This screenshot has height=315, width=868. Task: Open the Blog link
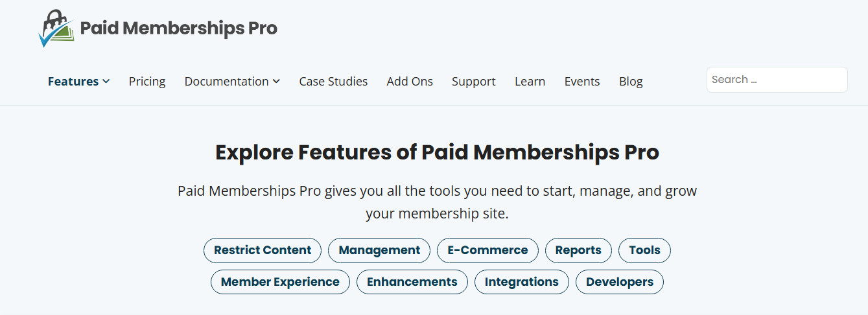coord(631,81)
